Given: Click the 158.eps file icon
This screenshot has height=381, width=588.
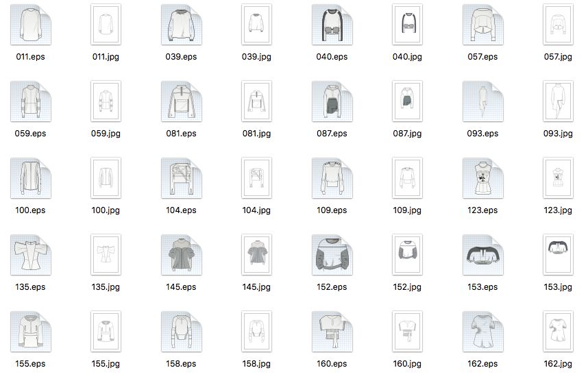Looking at the screenshot, I should click(x=182, y=332).
